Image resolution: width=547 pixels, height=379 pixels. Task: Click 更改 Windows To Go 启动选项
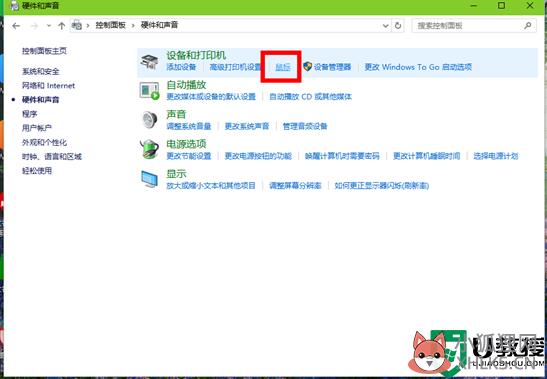pyautogui.click(x=418, y=67)
